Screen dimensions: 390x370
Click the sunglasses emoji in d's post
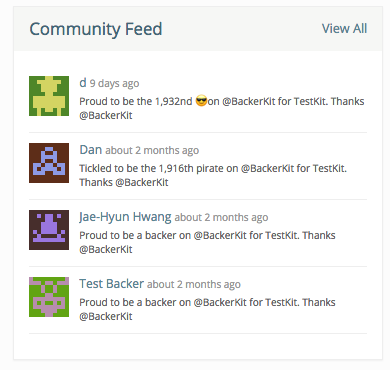tap(201, 101)
